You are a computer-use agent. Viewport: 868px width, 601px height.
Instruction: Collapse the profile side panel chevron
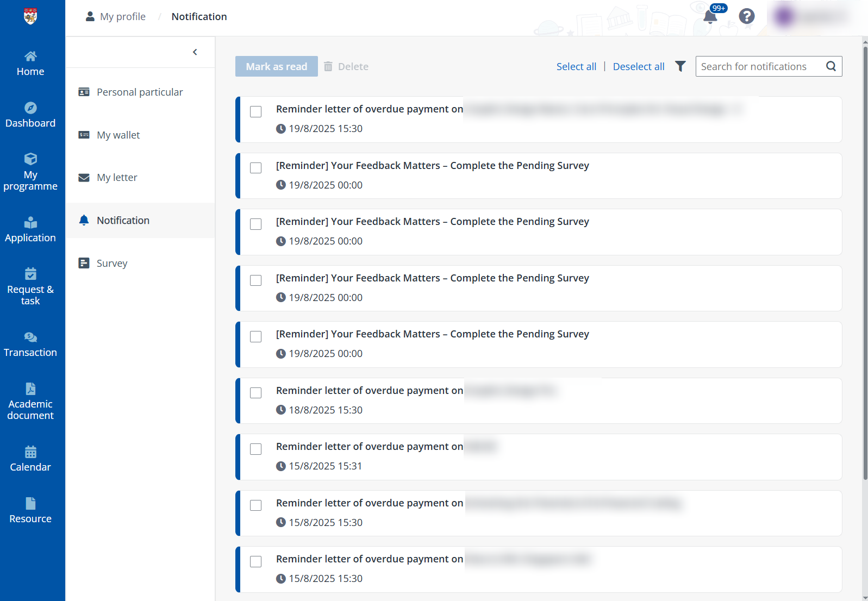coord(195,52)
